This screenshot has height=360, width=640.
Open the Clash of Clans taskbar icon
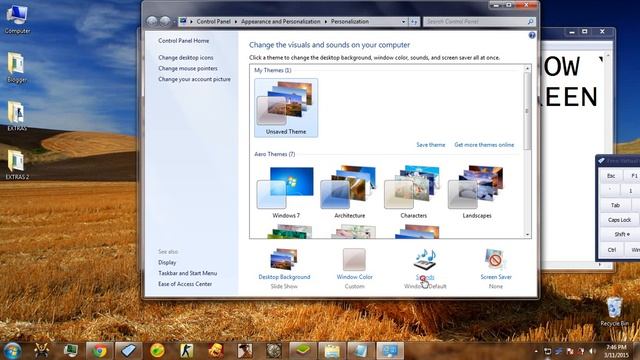pyautogui.click(x=216, y=351)
